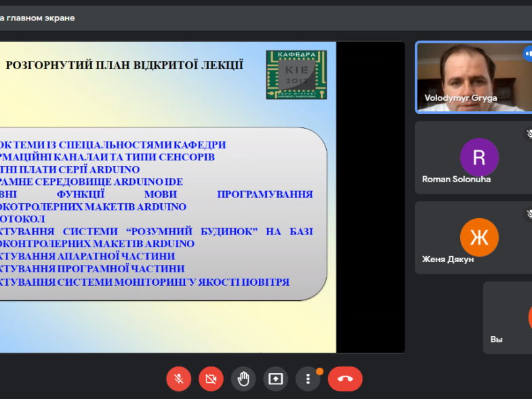Select Volodymyr Gryga's video tile
Viewport: 532px width, 399px height.
pyautogui.click(x=473, y=76)
